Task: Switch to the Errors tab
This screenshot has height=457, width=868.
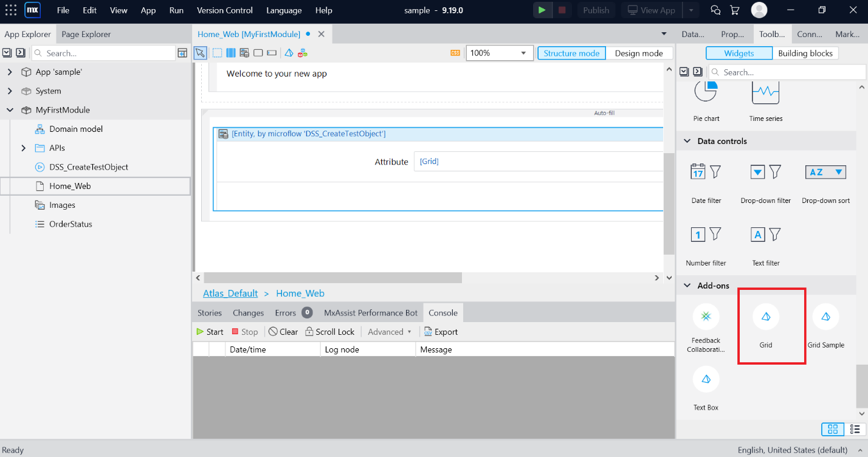Action: click(294, 312)
